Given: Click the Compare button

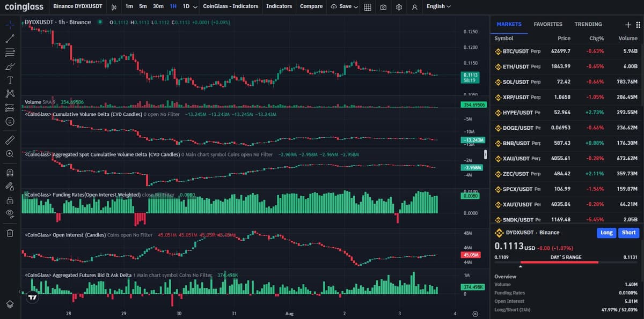Looking at the screenshot, I should pyautogui.click(x=311, y=6).
